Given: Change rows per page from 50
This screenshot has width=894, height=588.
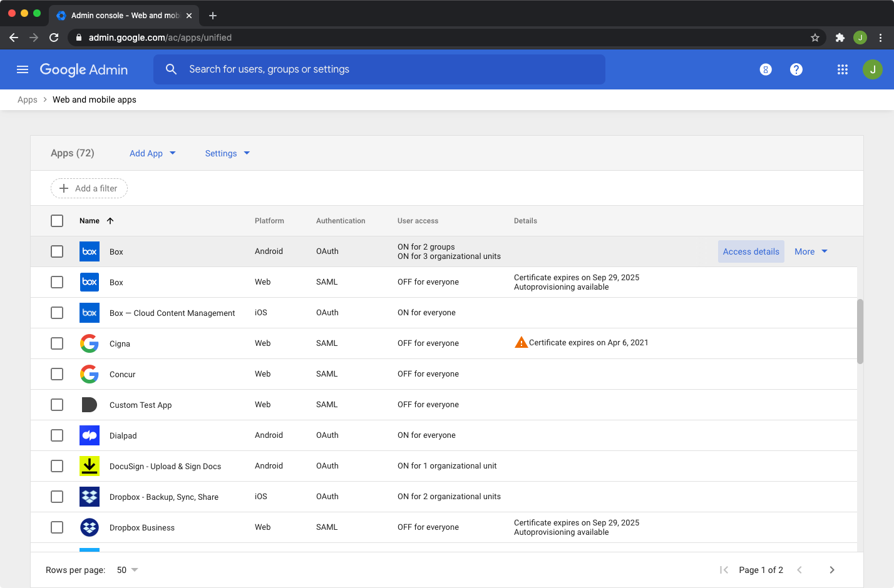Looking at the screenshot, I should 128,570.
